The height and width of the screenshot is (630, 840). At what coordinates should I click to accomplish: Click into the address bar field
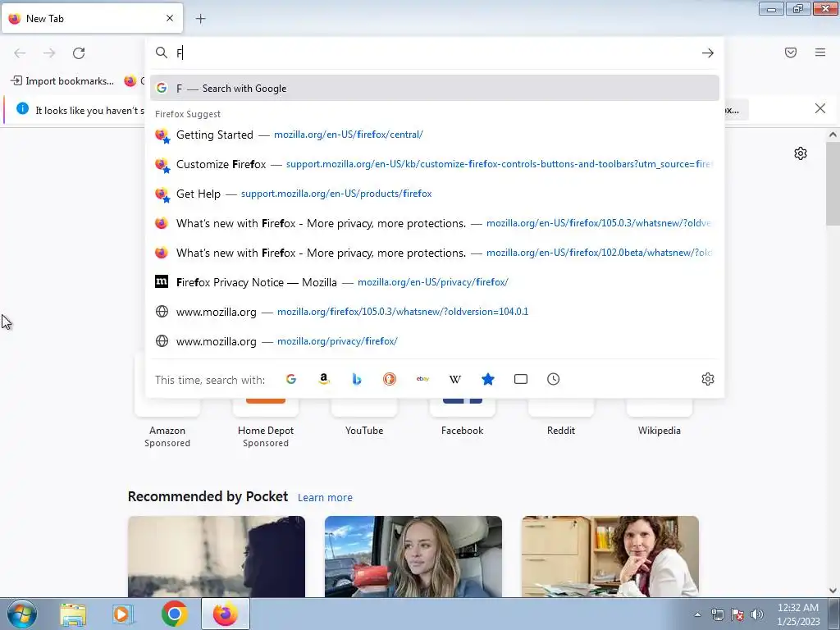[436, 52]
